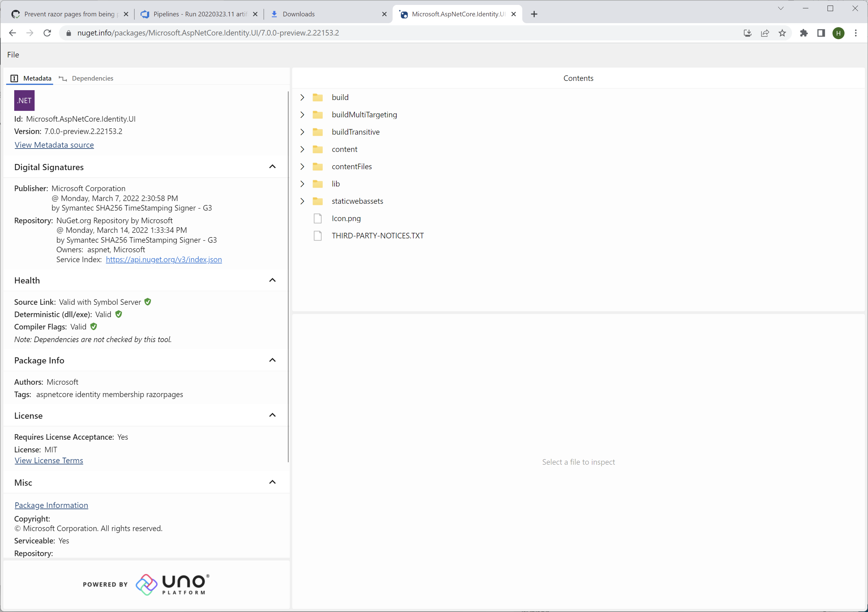Switch to the Downloads browser tab

pos(299,14)
